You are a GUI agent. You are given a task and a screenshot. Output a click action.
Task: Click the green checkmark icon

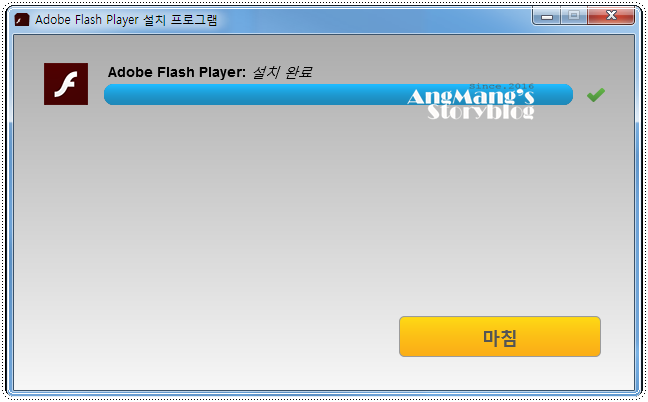point(596,95)
